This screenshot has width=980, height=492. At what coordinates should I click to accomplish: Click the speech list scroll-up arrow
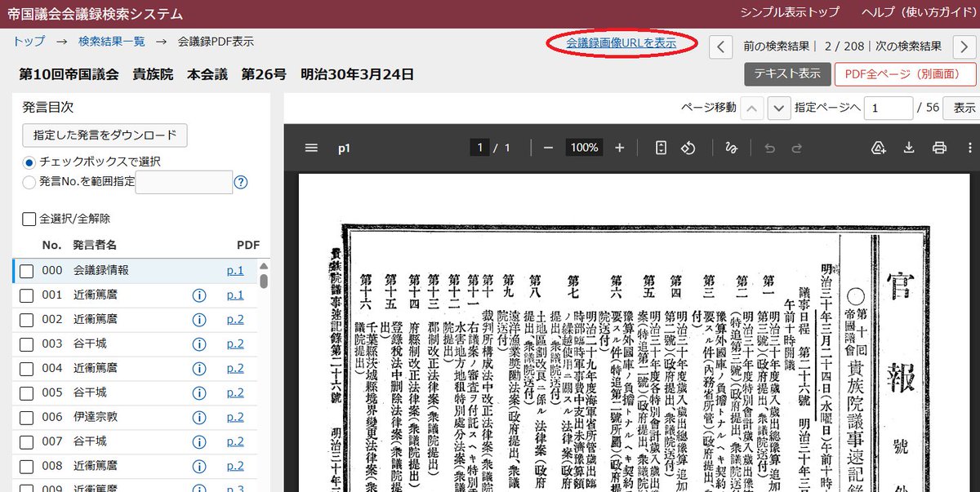click(264, 266)
